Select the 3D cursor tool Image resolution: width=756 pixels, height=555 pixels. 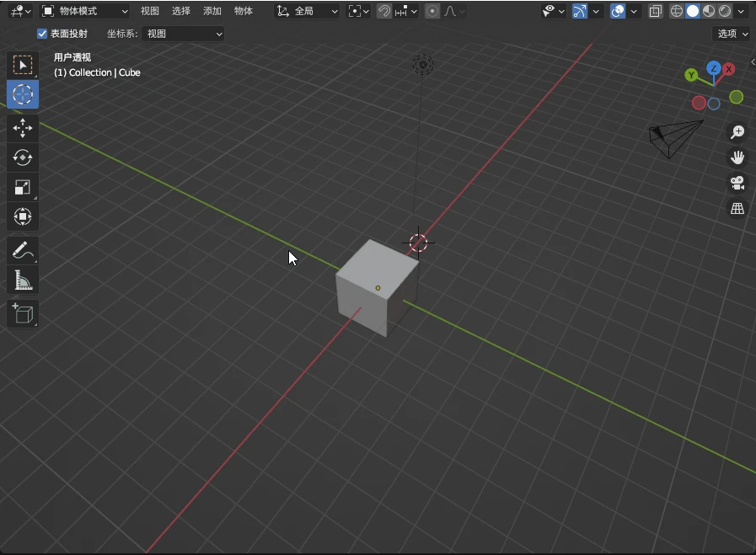[22, 94]
